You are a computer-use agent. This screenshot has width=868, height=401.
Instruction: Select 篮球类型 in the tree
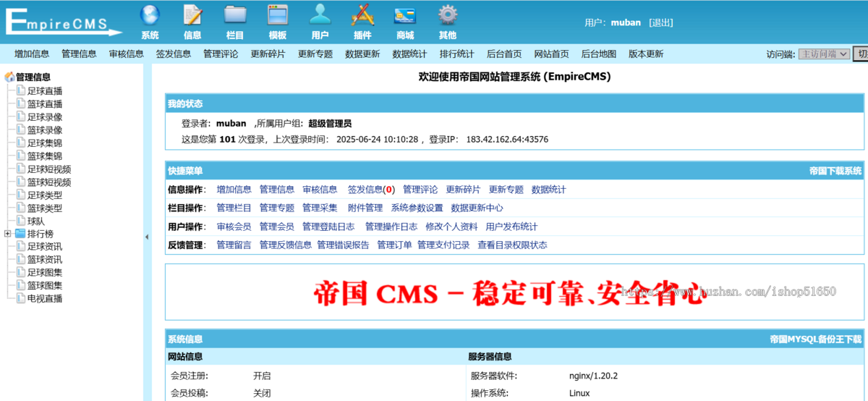[45, 208]
